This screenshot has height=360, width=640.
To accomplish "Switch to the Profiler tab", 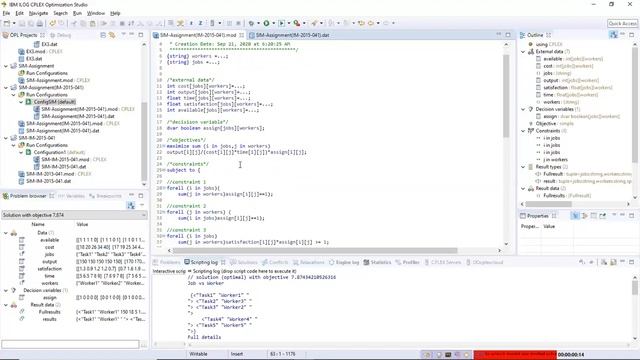I will [408, 262].
